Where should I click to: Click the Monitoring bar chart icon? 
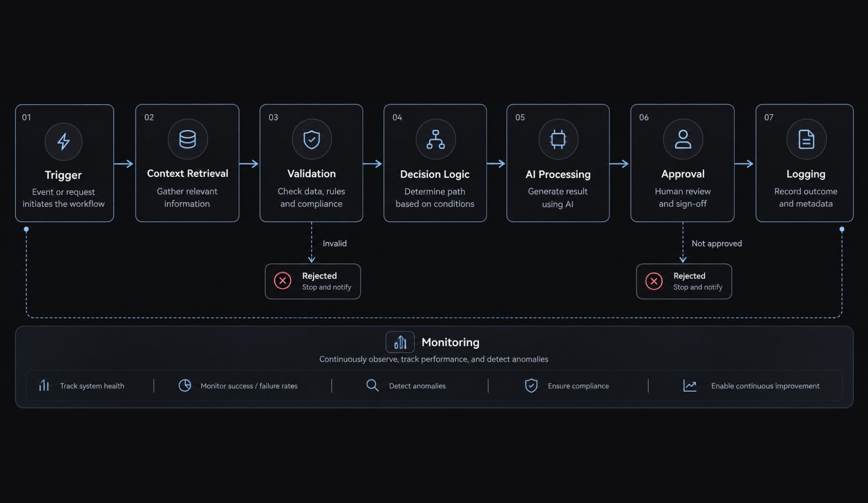pos(400,342)
